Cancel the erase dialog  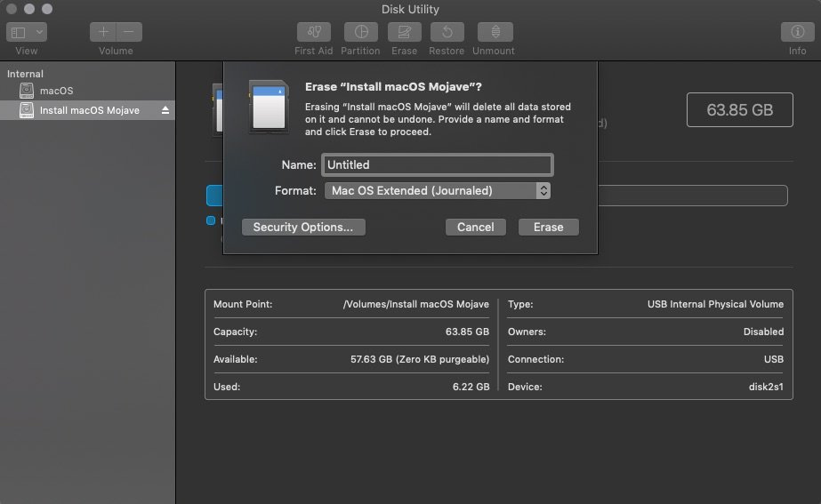pyautogui.click(x=475, y=228)
